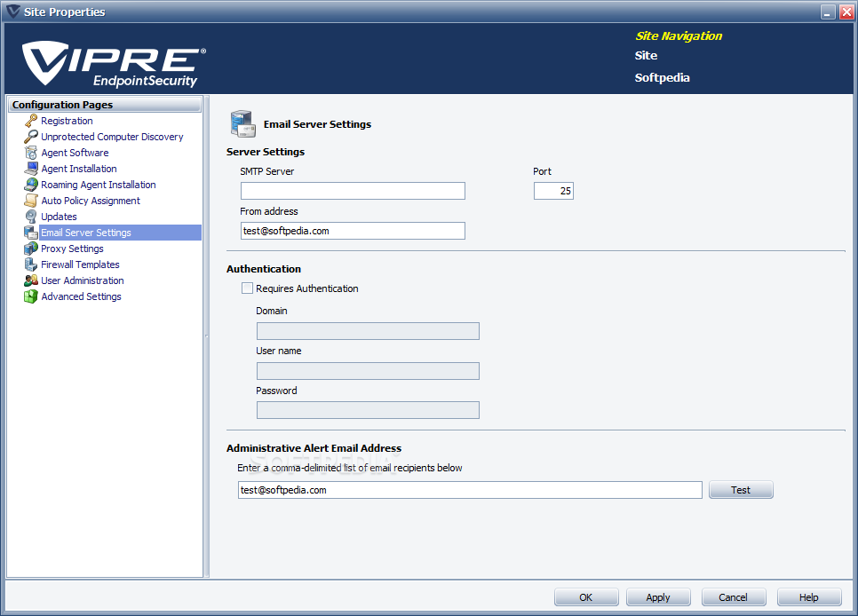
Task: Open the Registration configuration page
Action: [x=67, y=121]
